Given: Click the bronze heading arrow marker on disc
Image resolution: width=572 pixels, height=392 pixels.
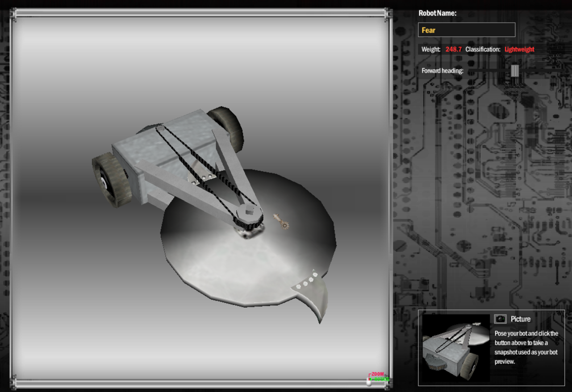Looking at the screenshot, I should pos(281,221).
